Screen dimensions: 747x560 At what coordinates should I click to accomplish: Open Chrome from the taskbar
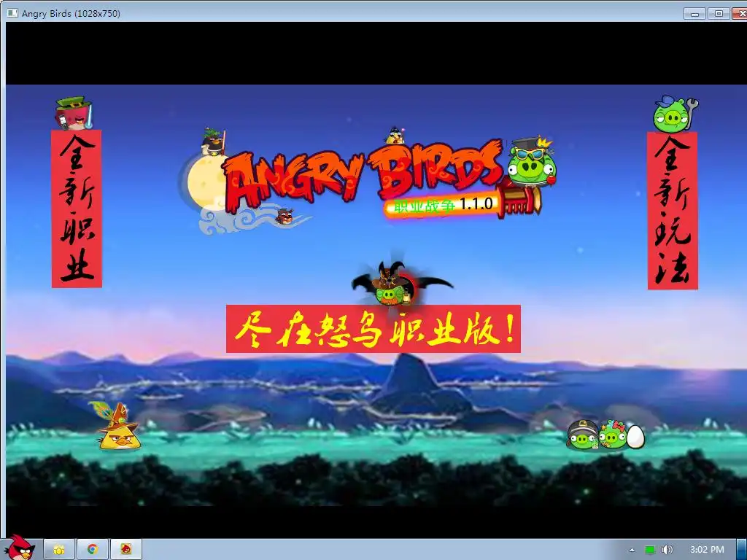tap(93, 550)
